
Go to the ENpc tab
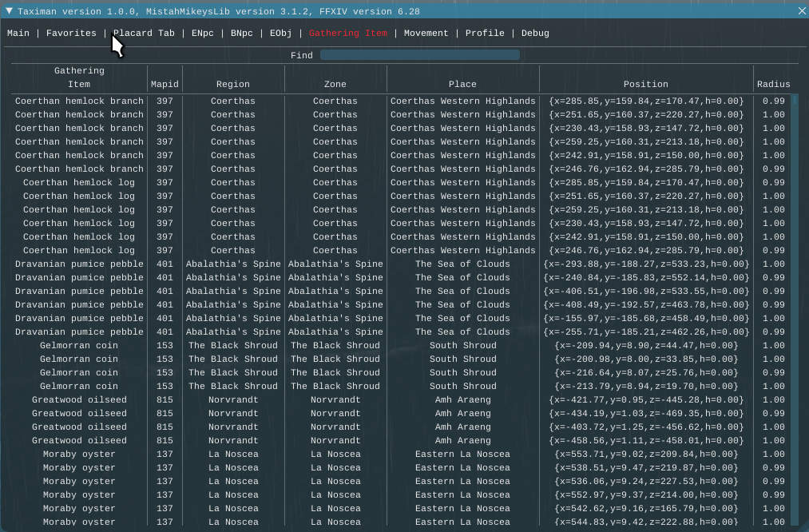click(x=202, y=34)
